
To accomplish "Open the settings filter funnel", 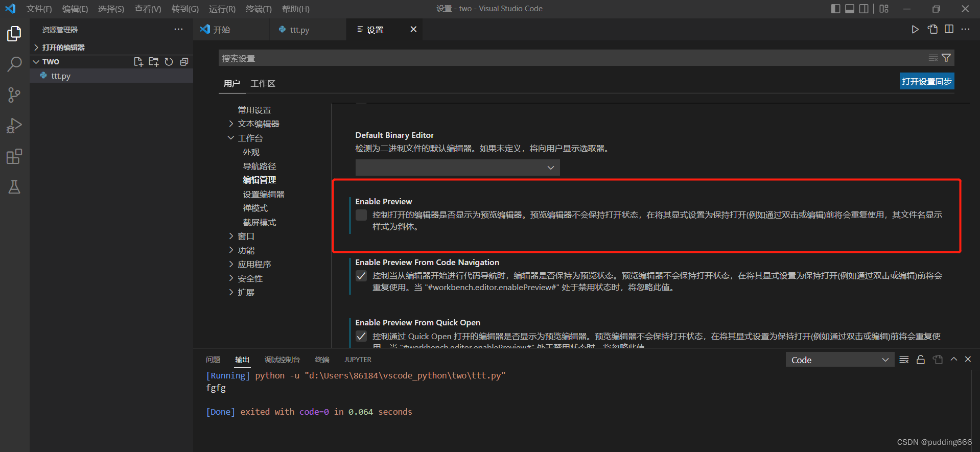I will [x=946, y=58].
